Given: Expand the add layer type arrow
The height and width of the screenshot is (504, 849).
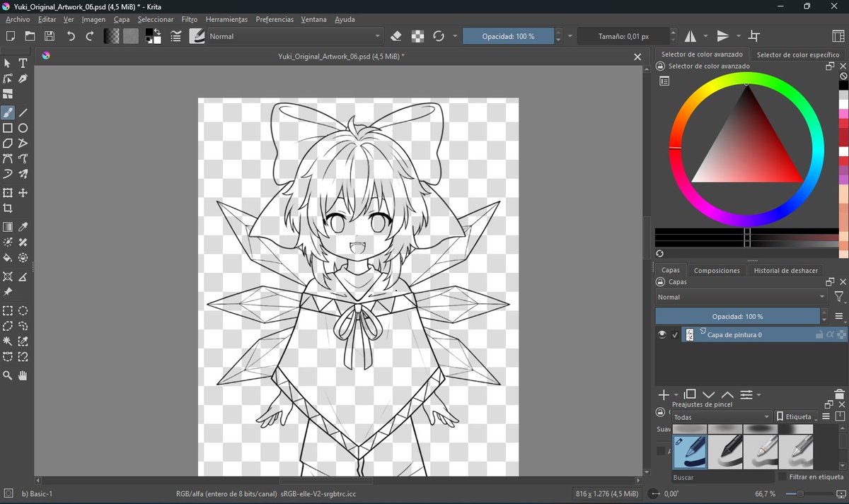Looking at the screenshot, I should 676,394.
